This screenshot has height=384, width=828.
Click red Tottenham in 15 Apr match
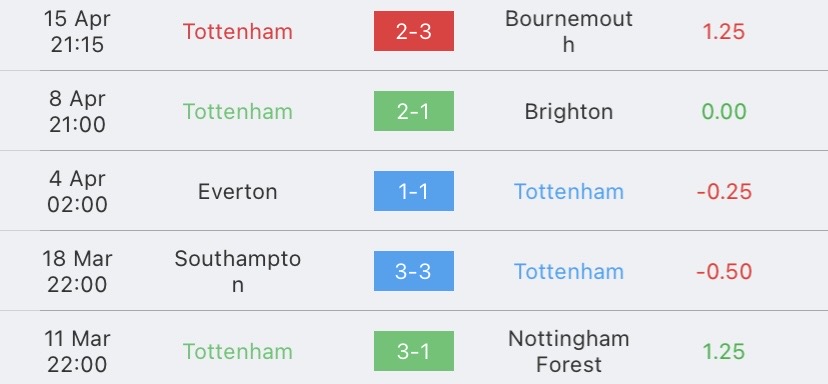(x=238, y=32)
